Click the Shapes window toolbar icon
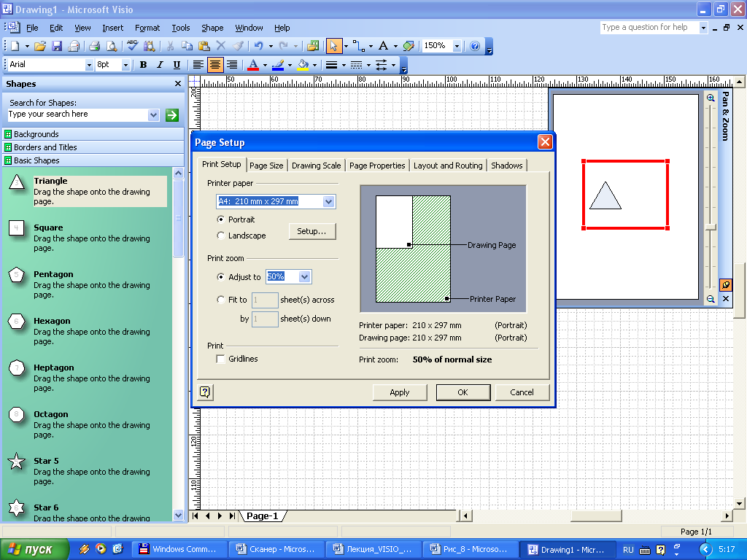Viewport: 747px width, 560px height. pos(313,46)
